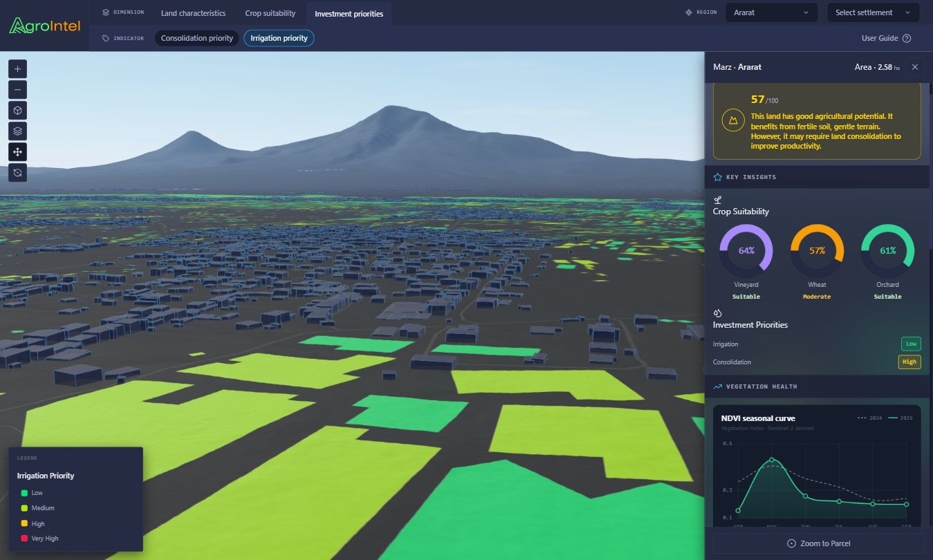
Task: Click the High consolidation priority badge
Action: 909,362
